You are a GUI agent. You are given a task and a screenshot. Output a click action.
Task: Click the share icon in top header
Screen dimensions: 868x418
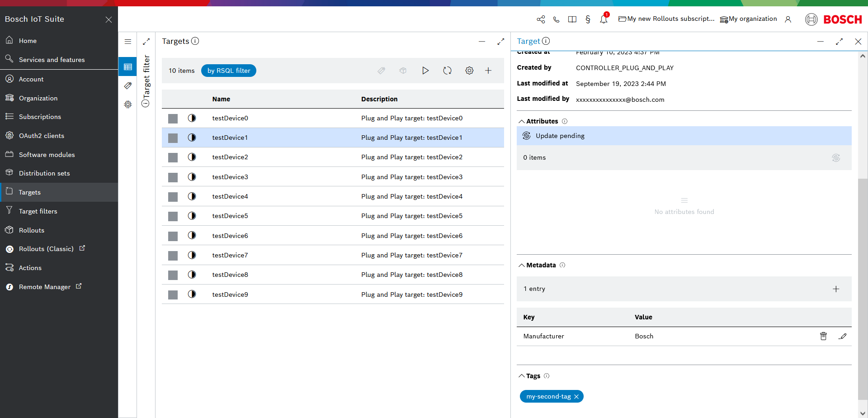(541, 19)
